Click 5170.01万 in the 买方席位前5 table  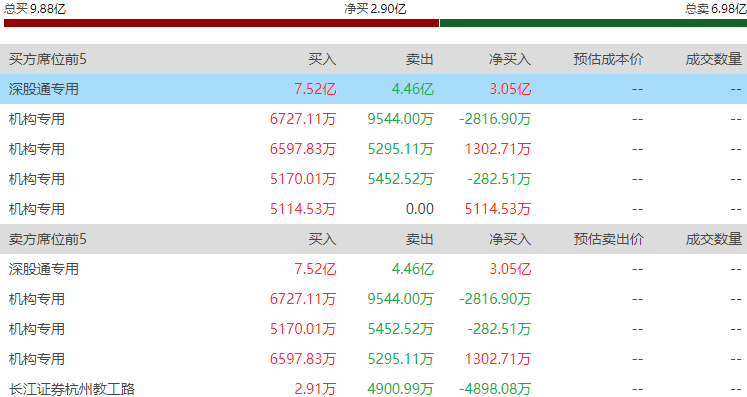click(303, 179)
